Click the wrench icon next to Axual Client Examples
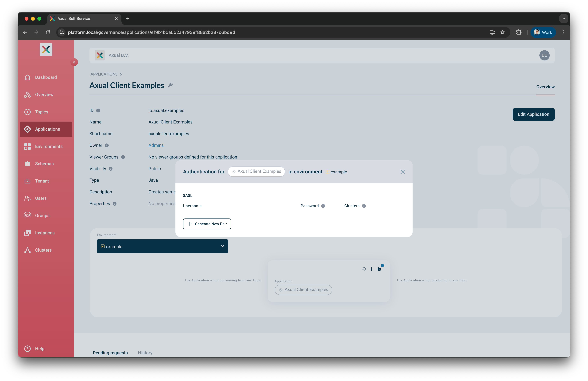Viewport: 588px width, 381px height. 170,85
